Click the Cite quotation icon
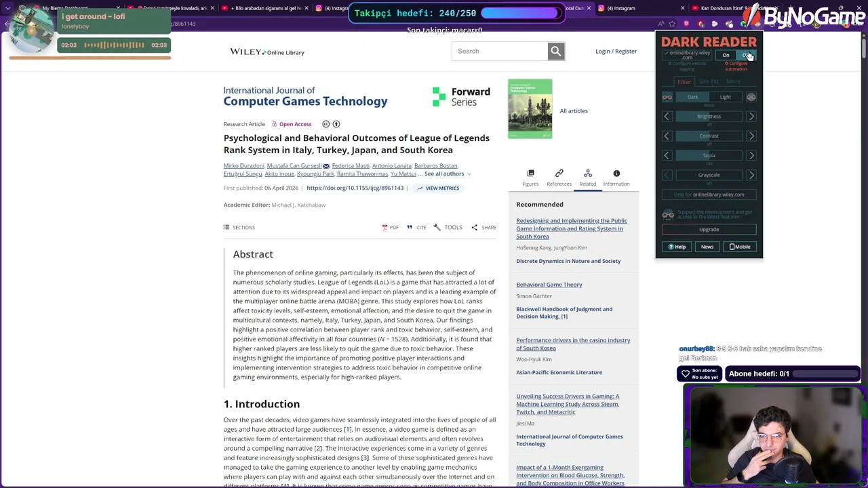868x488 pixels. tap(410, 228)
